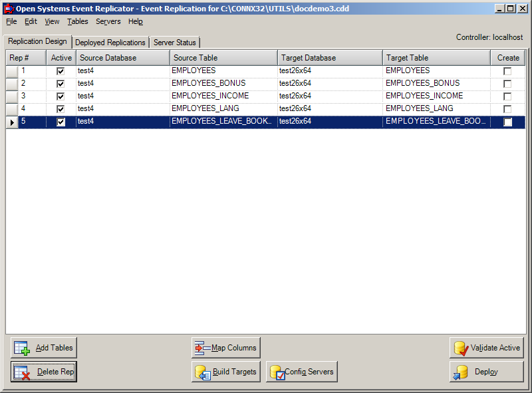
Task: Toggle Active checkbox on EMPLOYEES_LANG row
Action: point(59,108)
